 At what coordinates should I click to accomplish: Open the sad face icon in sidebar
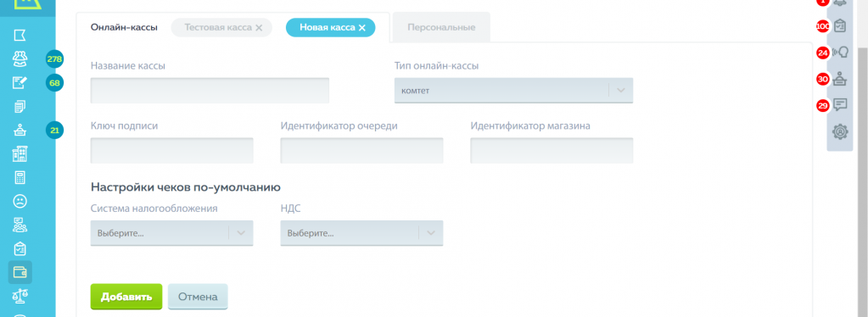click(20, 202)
